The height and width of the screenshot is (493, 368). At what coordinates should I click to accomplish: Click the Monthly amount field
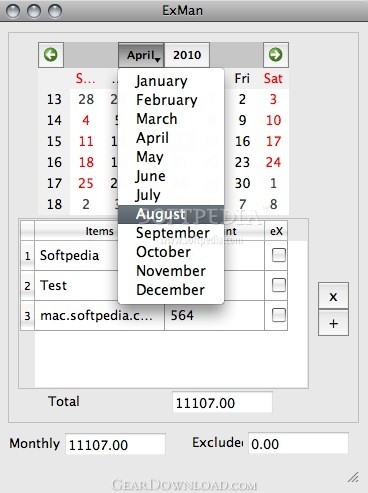click(x=115, y=444)
